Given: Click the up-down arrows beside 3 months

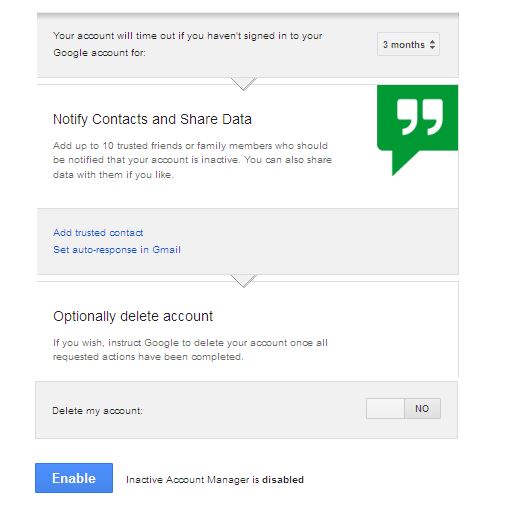Looking at the screenshot, I should 432,45.
